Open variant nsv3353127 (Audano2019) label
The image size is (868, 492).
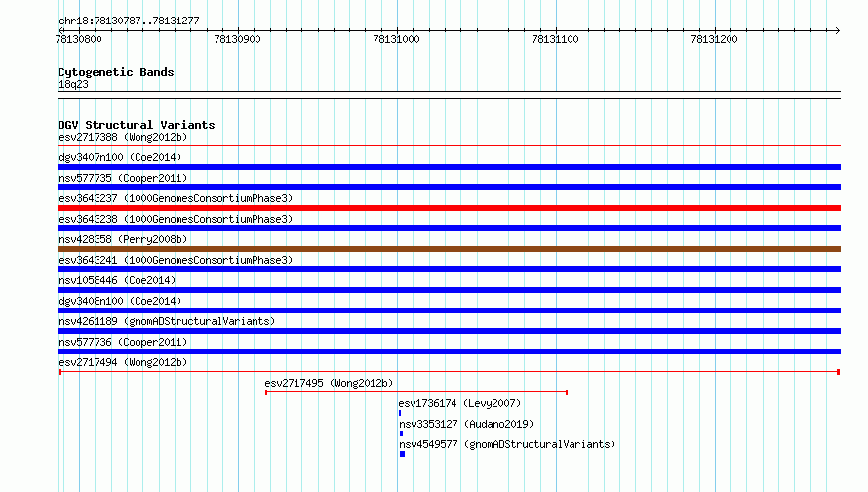(x=466, y=424)
